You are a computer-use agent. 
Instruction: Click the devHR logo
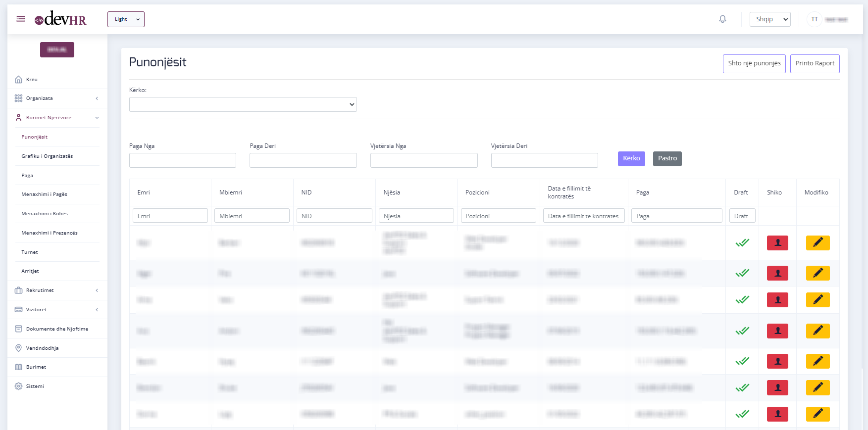(x=60, y=19)
